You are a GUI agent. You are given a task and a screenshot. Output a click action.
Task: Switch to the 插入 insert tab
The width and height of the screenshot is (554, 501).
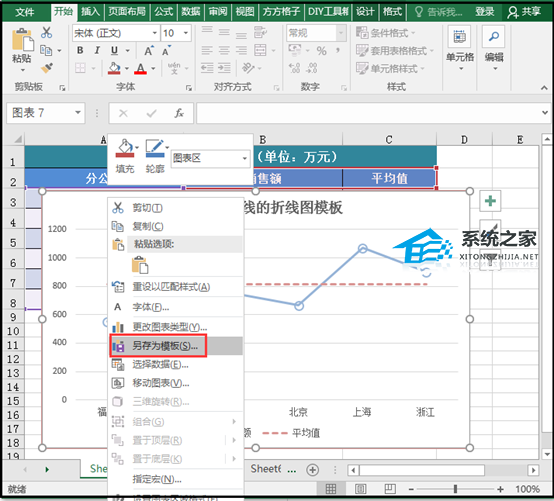(x=90, y=12)
